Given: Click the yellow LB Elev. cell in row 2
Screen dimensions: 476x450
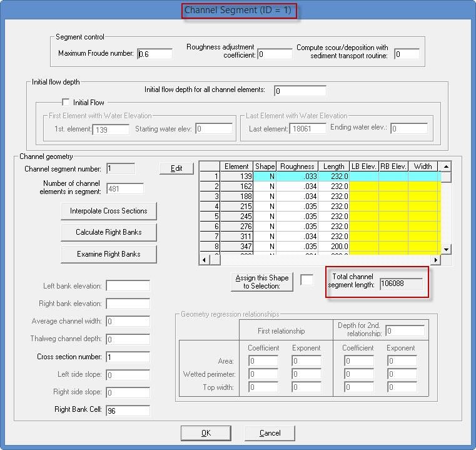Looking at the screenshot, I should (x=364, y=187).
